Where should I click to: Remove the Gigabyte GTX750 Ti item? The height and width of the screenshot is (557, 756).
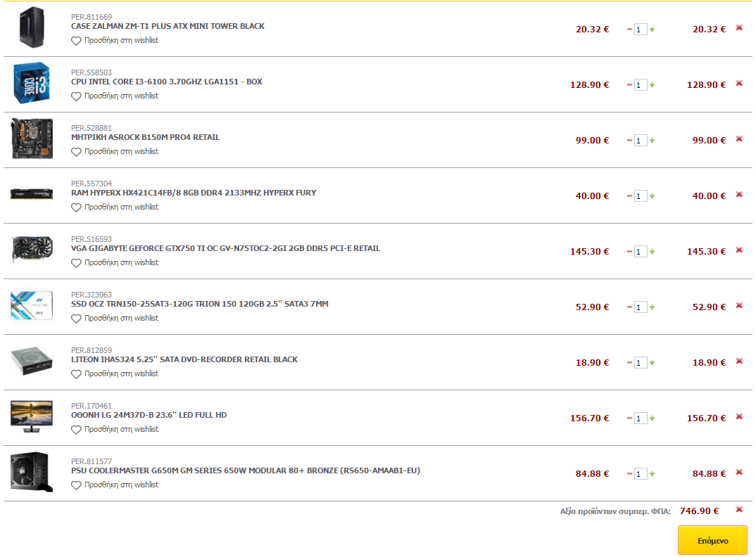[x=739, y=250]
